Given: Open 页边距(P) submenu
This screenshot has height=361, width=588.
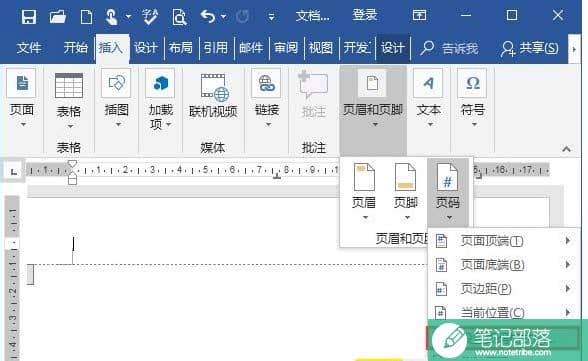Looking at the screenshot, I should 503,289.
